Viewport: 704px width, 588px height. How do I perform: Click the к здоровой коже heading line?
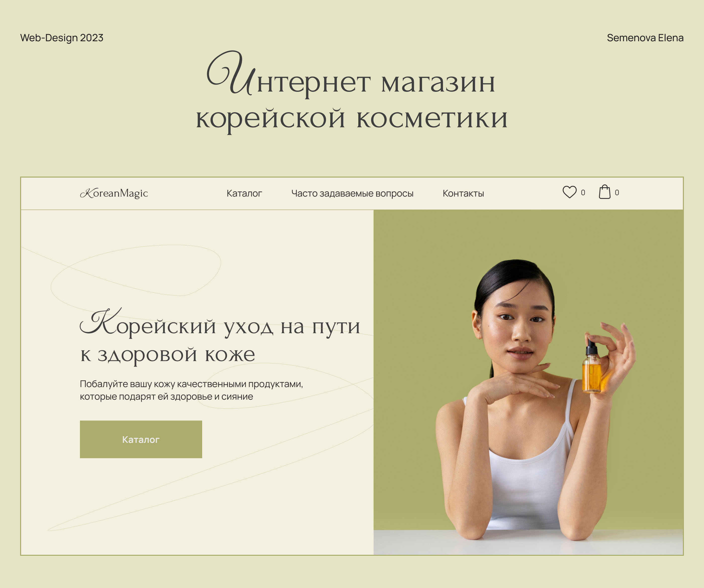[x=168, y=355]
